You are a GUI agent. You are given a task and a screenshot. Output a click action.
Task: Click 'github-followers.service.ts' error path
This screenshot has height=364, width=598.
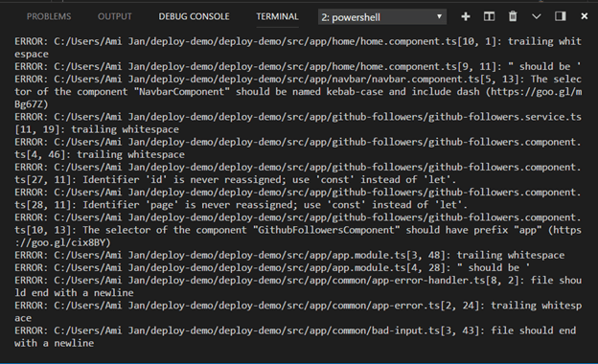click(505, 117)
